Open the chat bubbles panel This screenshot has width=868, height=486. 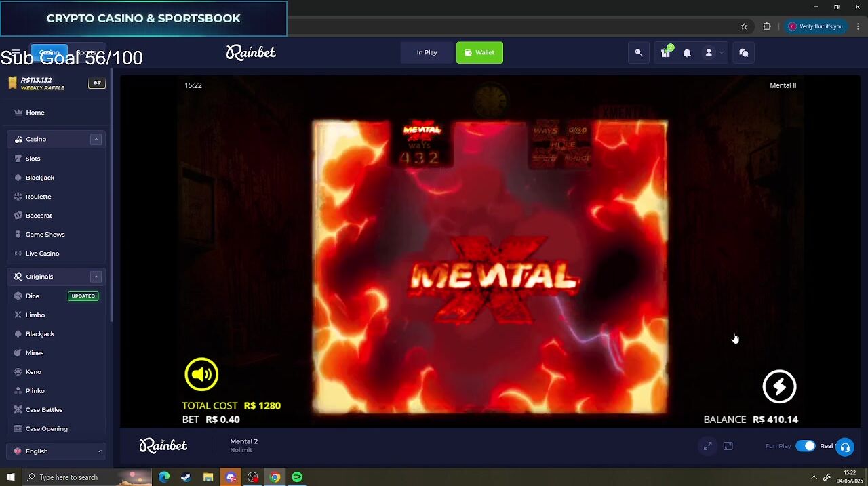click(x=744, y=53)
